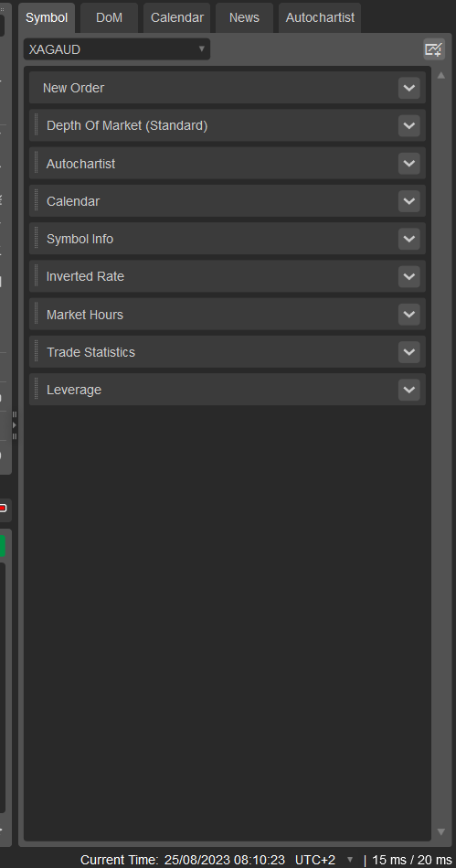Expand the Symbol Info section chevron
Viewport: 456px width, 868px height.
[x=409, y=239]
